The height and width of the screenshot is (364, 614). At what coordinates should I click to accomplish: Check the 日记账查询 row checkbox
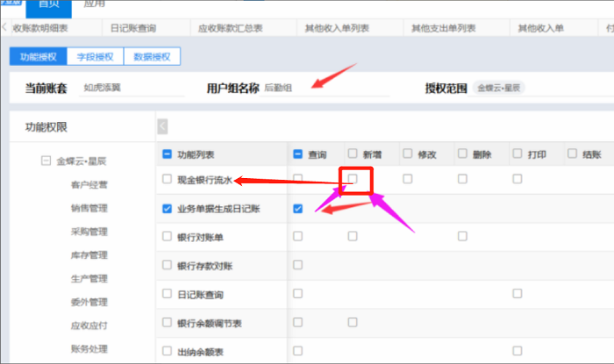click(168, 294)
